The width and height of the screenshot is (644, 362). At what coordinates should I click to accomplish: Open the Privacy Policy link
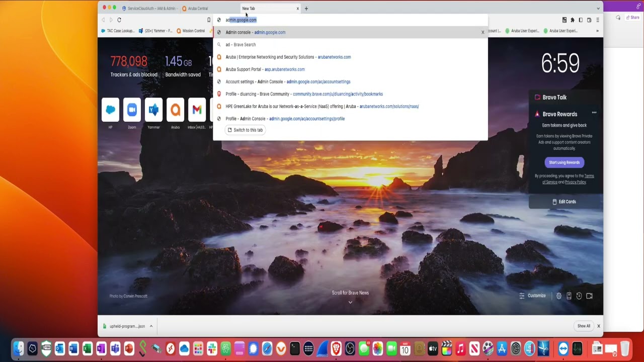pos(575,182)
